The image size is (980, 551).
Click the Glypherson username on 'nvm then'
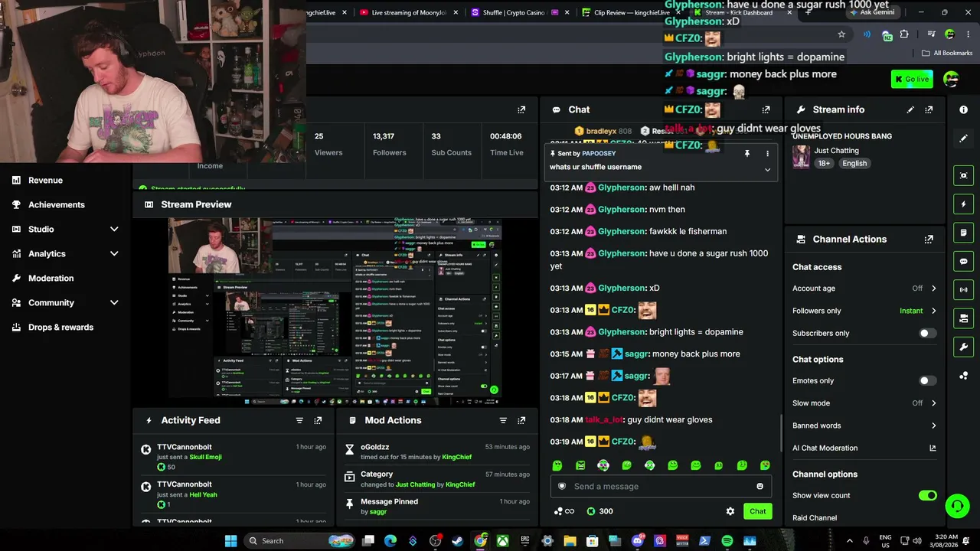[x=621, y=209]
